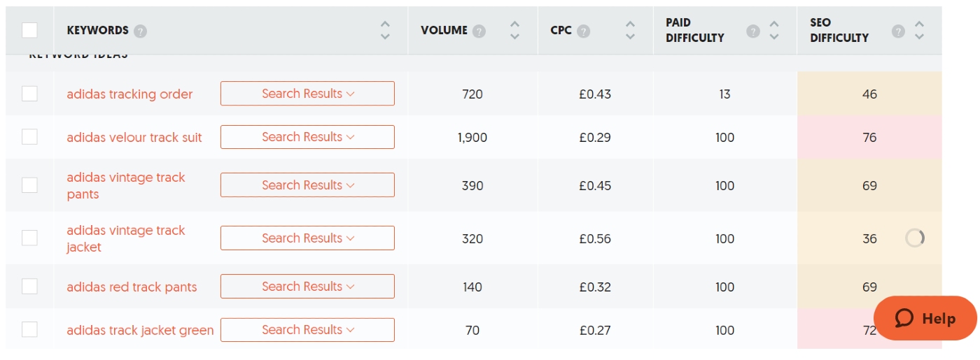
Task: Select checkbox for adidas velour track suit
Action: point(29,137)
